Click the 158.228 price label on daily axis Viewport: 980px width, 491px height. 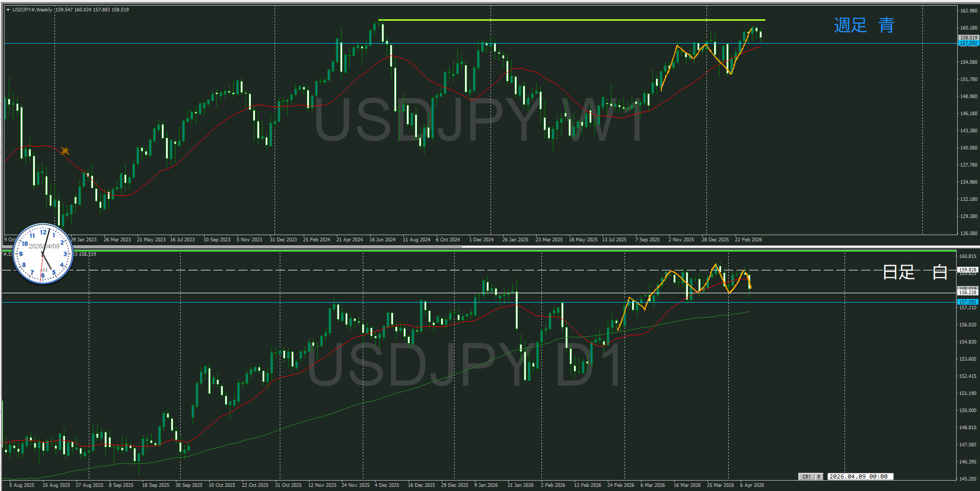pos(968,293)
